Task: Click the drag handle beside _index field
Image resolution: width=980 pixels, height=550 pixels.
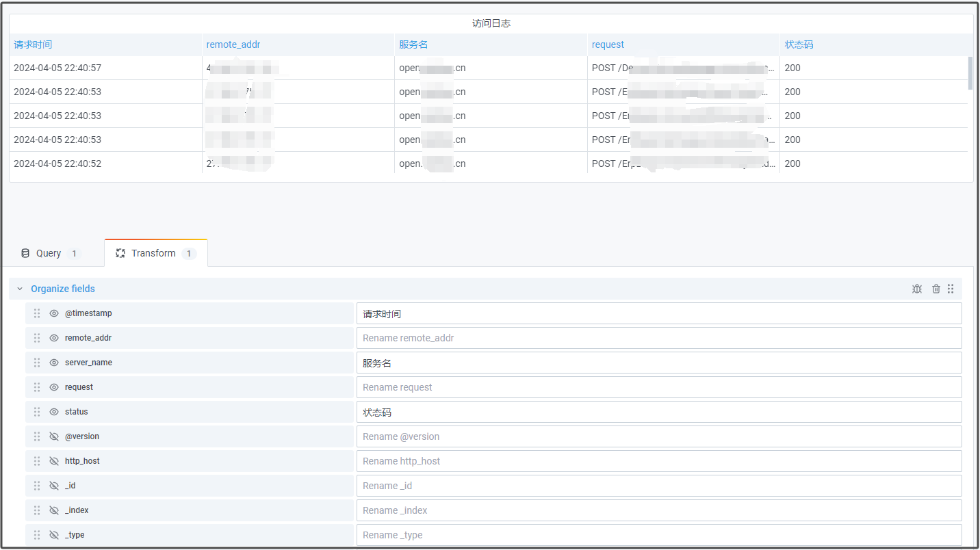Action: pos(37,510)
